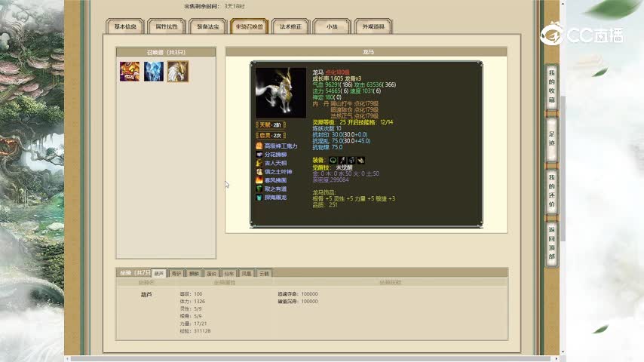The height and width of the screenshot is (362, 644).
Task: Click the mount stamina value 1326
Action: 199,301
